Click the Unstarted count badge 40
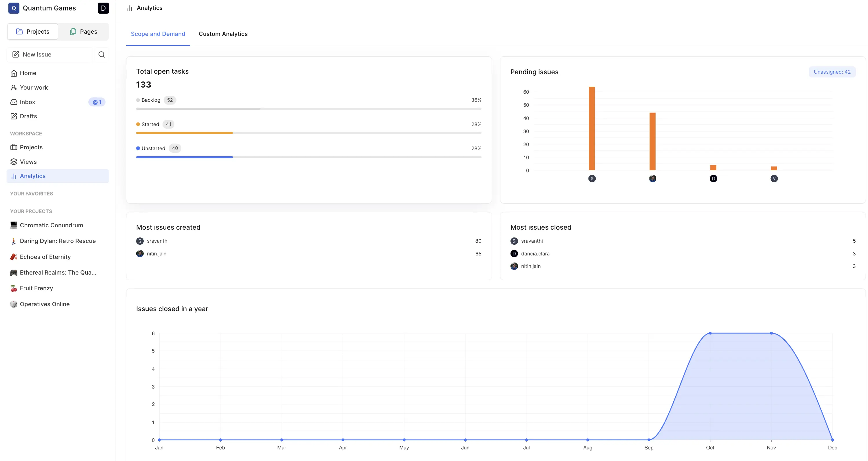The width and height of the screenshot is (868, 461). click(175, 148)
